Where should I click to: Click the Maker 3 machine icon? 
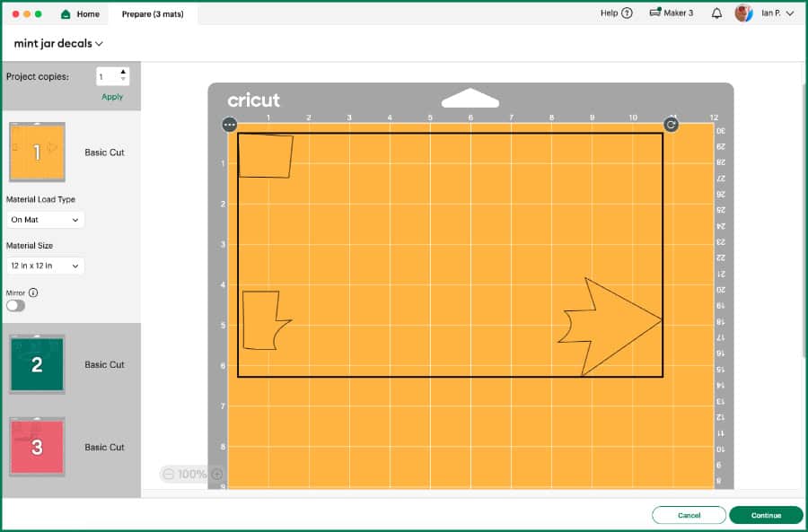pyautogui.click(x=655, y=13)
